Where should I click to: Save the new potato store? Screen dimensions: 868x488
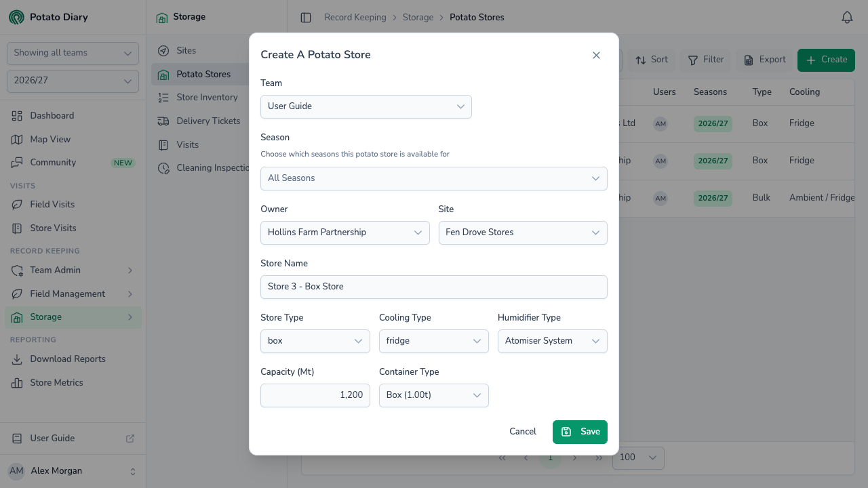(580, 432)
